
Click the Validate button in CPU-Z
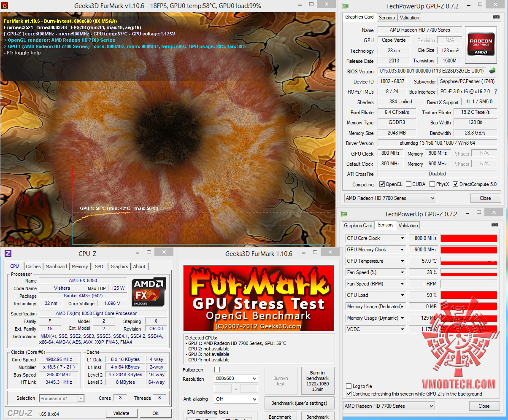click(x=122, y=413)
